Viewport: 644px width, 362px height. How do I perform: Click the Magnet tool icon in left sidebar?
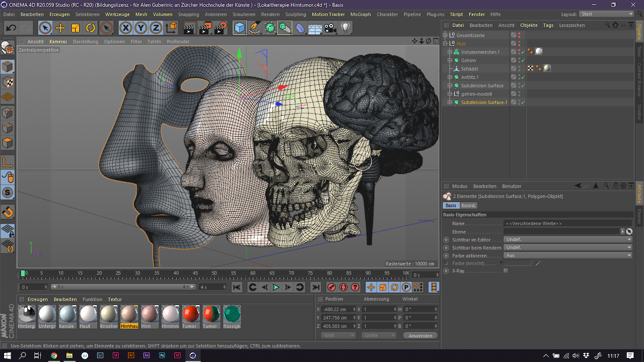coord(8,212)
